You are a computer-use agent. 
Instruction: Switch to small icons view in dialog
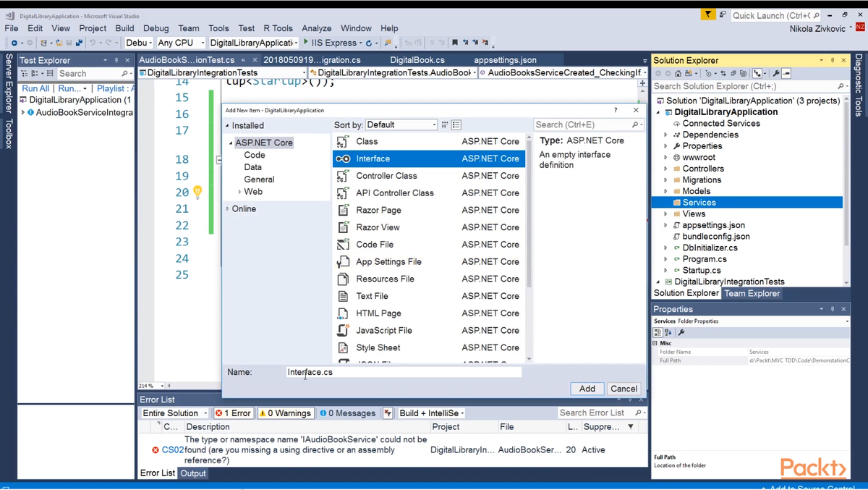tap(445, 124)
